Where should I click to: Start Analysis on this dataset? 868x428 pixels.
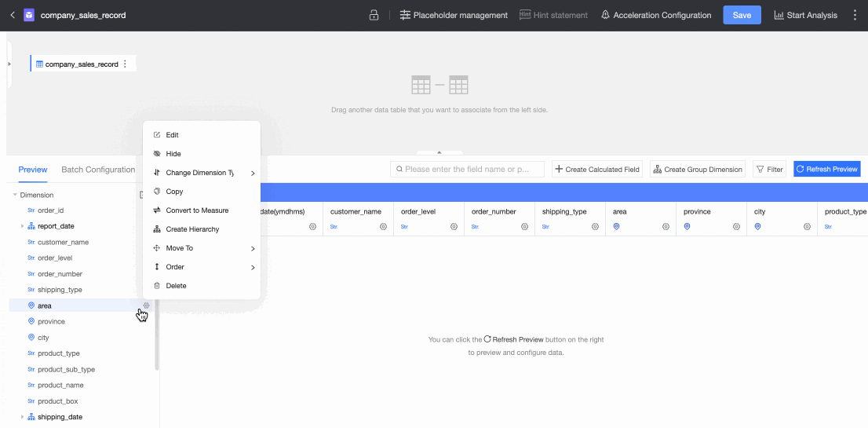click(x=805, y=15)
